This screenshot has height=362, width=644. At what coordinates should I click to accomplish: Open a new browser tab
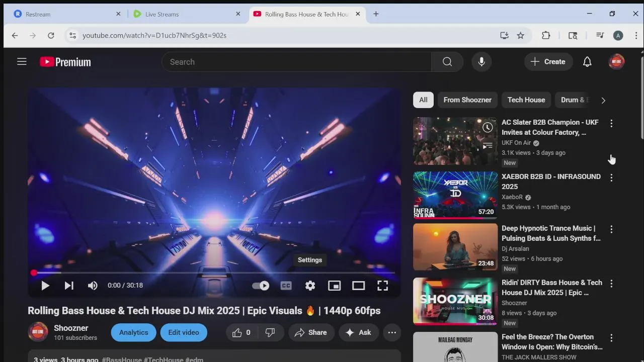376,14
